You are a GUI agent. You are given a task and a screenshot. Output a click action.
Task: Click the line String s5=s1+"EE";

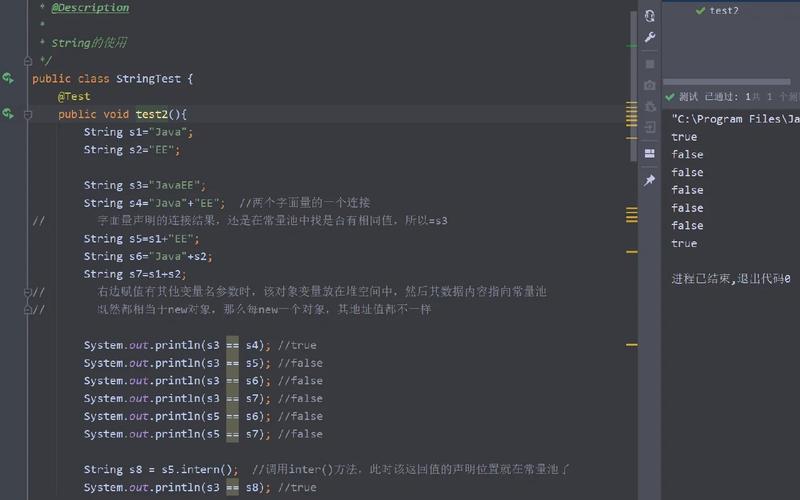coord(141,239)
